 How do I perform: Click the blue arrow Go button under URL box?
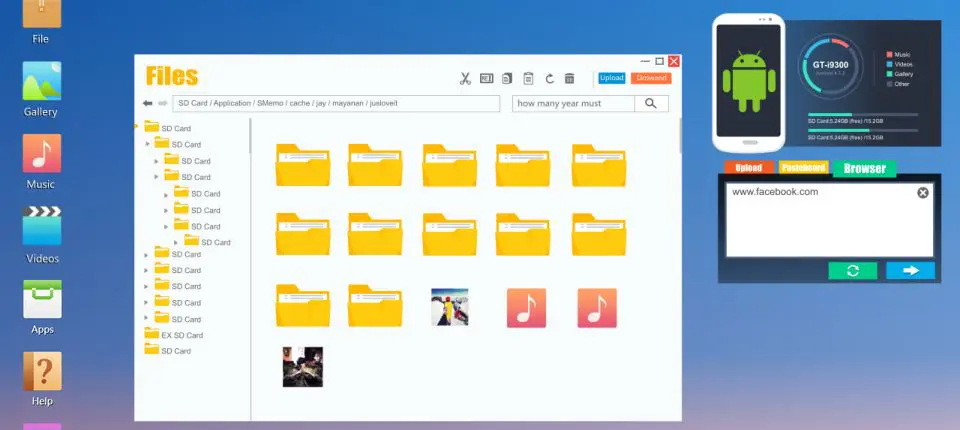[910, 270]
